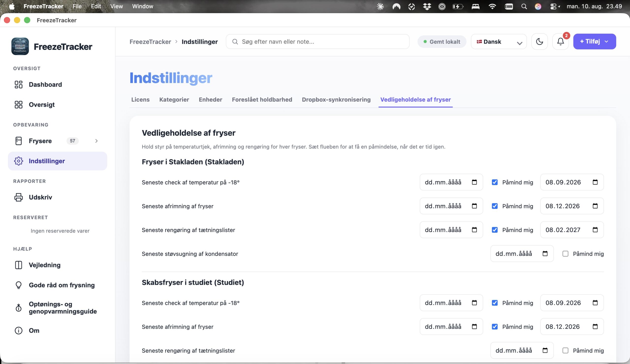Open Studiet afrimning date field
Viewport: 630px width, 364px height.
coord(451,327)
